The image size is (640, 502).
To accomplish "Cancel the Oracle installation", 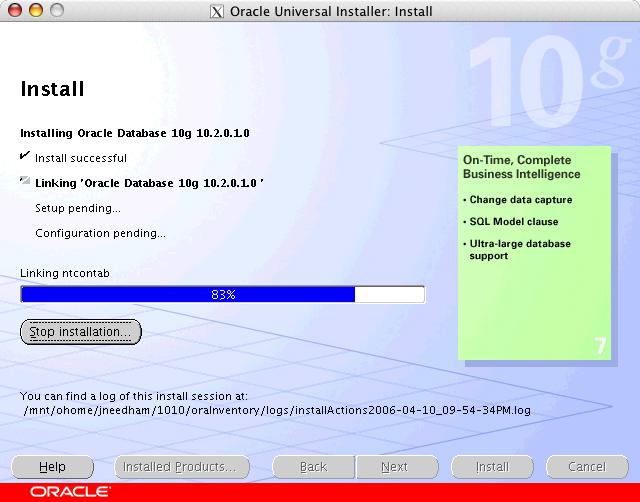I will coord(587,467).
